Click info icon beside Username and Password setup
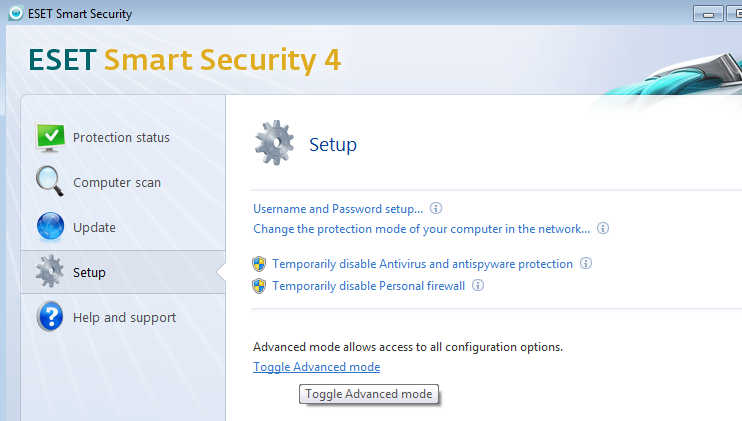The height and width of the screenshot is (421, 742). [436, 208]
